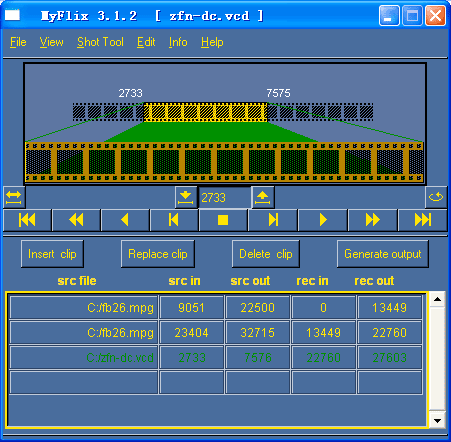Image resolution: width=451 pixels, height=442 pixels.
Task: Click the fast forward double-arrow button
Action: (372, 220)
